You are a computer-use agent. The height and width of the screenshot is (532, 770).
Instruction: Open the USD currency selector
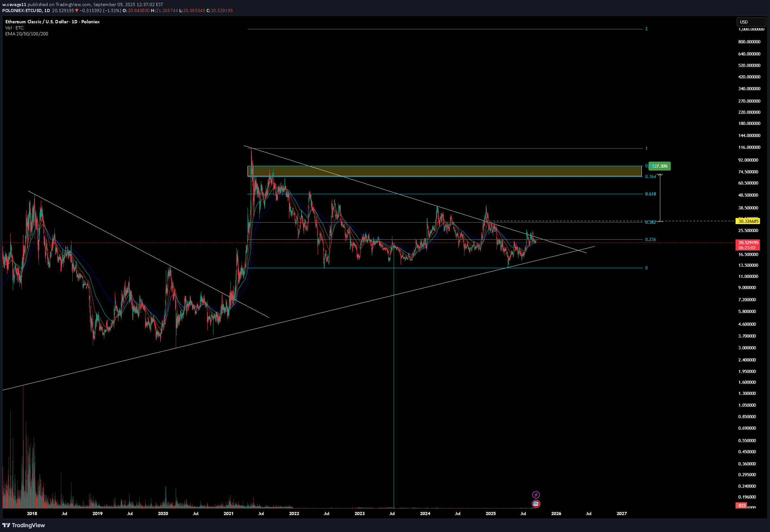click(751, 22)
